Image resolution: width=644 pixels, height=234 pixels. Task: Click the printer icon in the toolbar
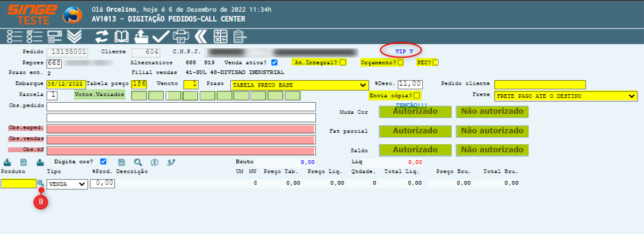(180, 37)
